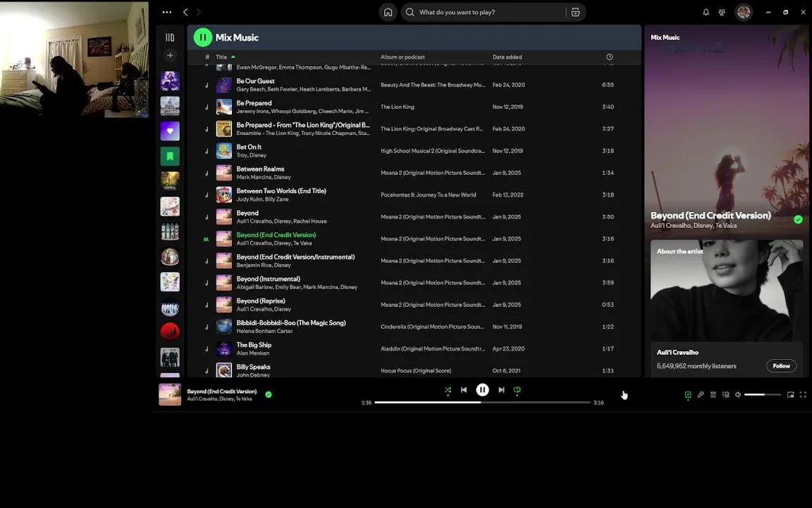The height and width of the screenshot is (508, 812).
Task: Follow Auli'i Cravalho
Action: pyautogui.click(x=781, y=365)
